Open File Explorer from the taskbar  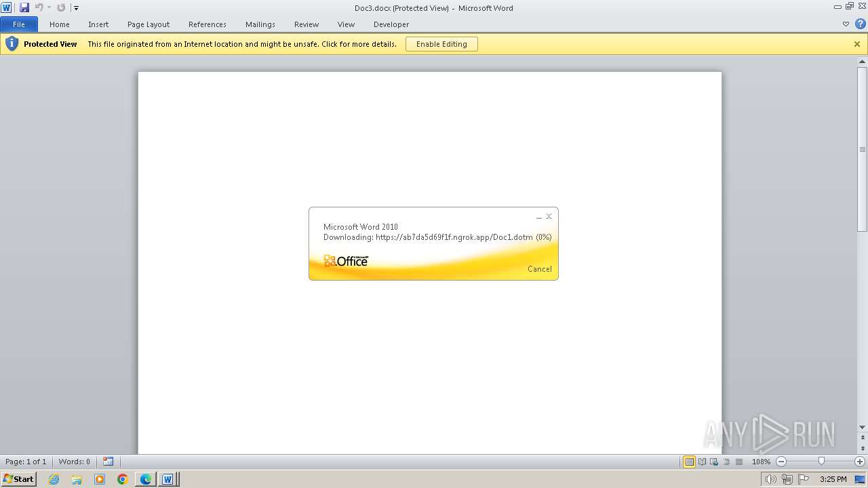pos(77,479)
